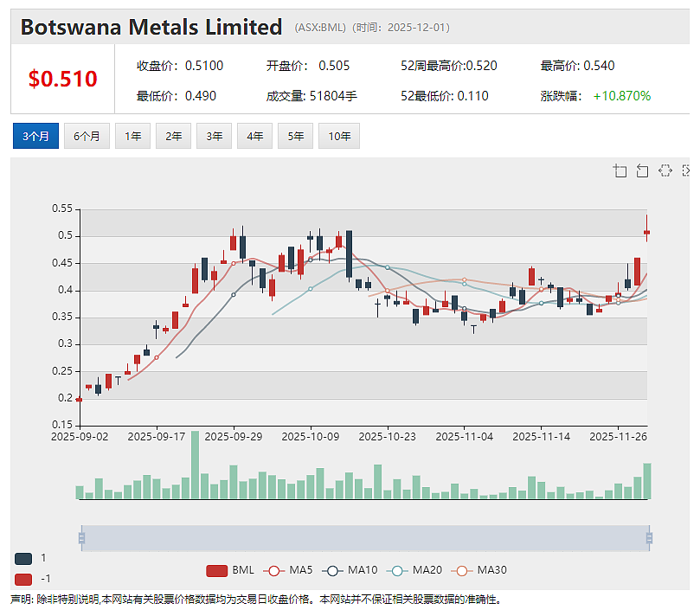
Task: Click the right handle of zoom slider
Action: [649, 538]
